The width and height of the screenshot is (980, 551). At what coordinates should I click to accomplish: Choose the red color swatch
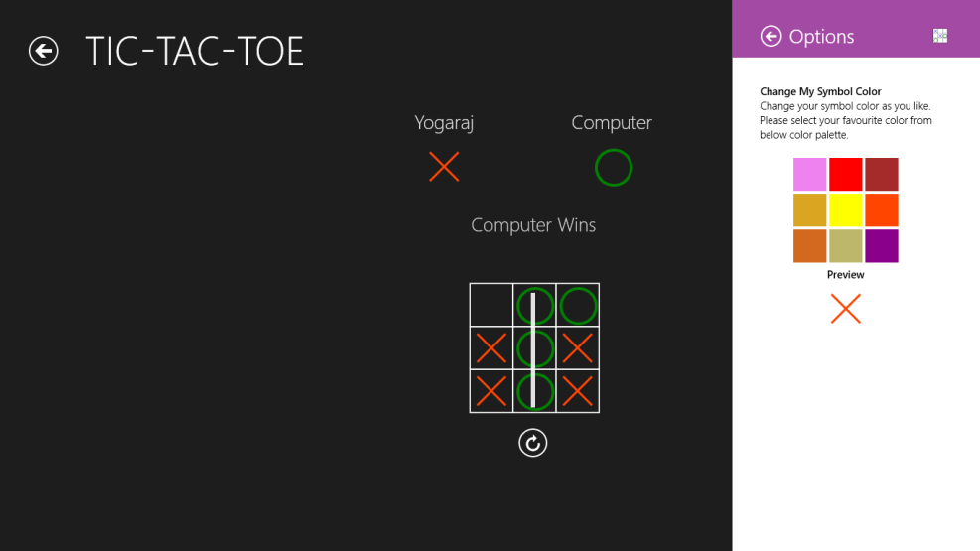click(x=846, y=175)
